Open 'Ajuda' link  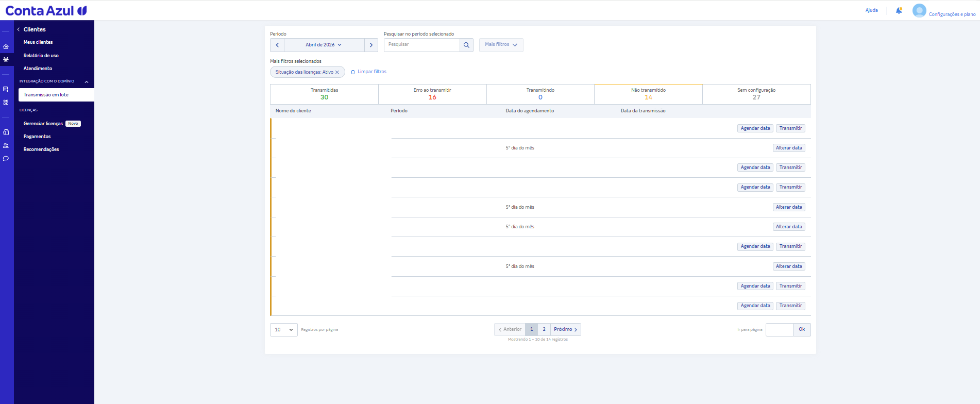pyautogui.click(x=872, y=10)
